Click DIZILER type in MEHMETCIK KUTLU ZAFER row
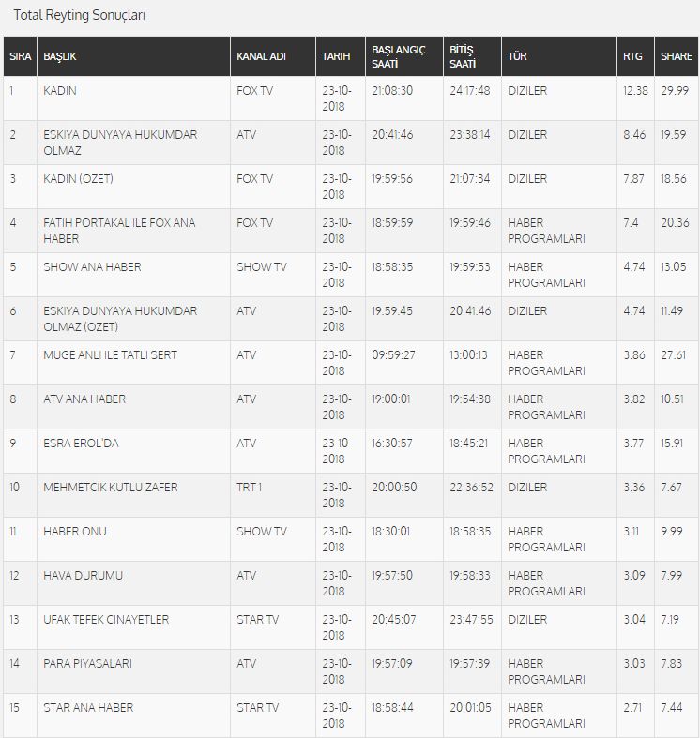Screen dimensions: 700x738 [x=527, y=487]
